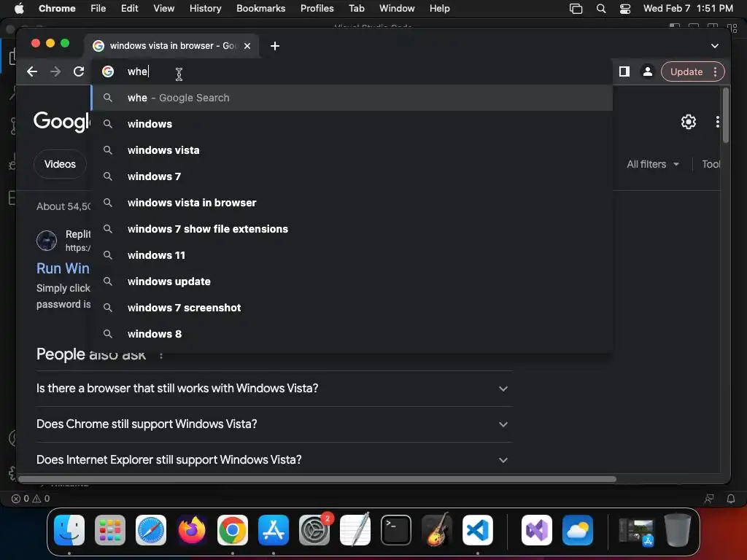Open Trash from the Dock

(678, 529)
